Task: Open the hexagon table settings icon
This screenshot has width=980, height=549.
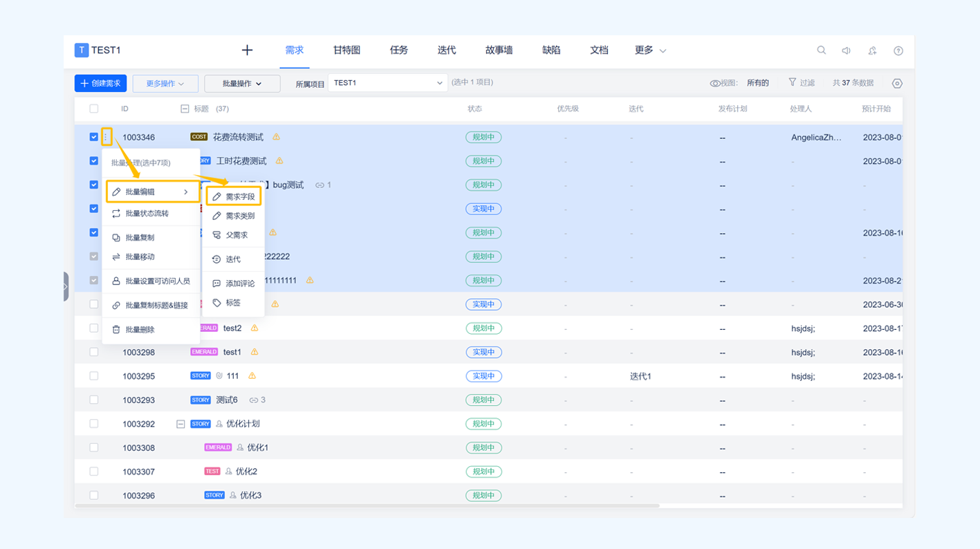Action: tap(897, 83)
